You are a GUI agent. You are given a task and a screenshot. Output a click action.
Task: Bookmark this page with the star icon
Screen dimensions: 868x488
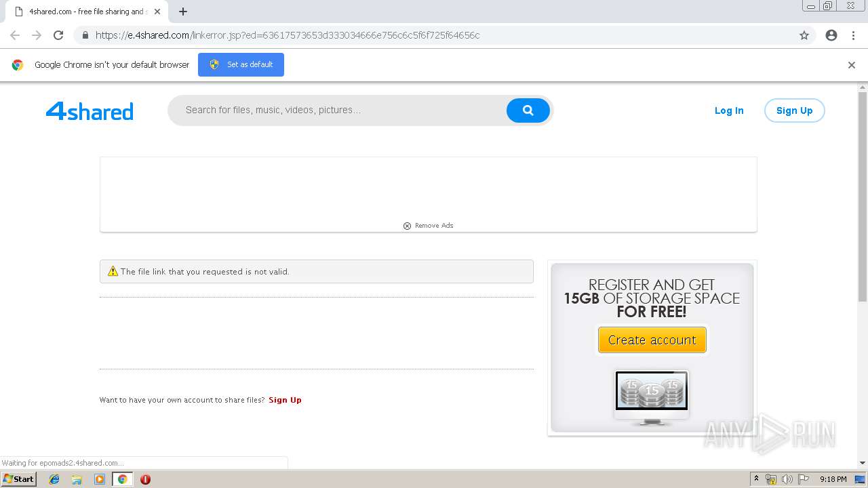point(804,35)
